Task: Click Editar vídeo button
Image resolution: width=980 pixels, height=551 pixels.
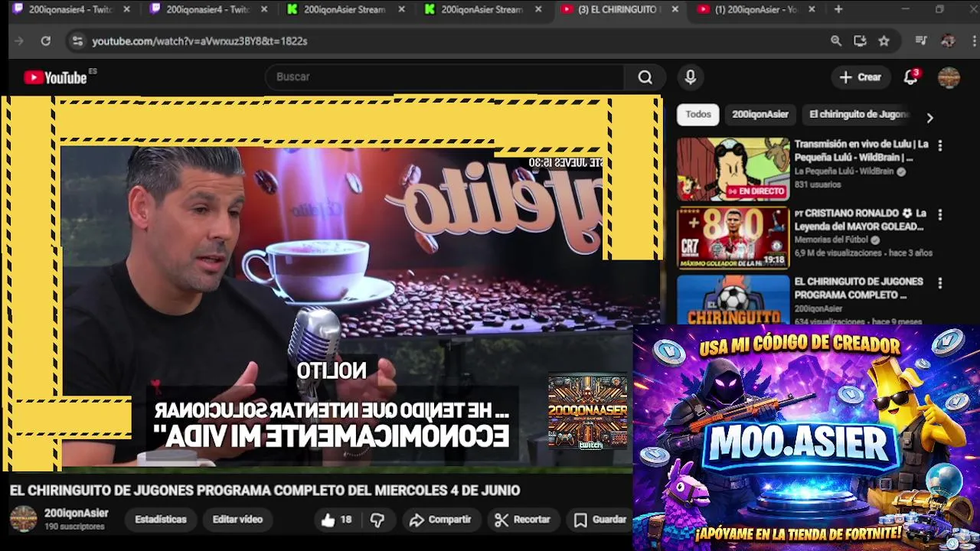Action: point(237,520)
